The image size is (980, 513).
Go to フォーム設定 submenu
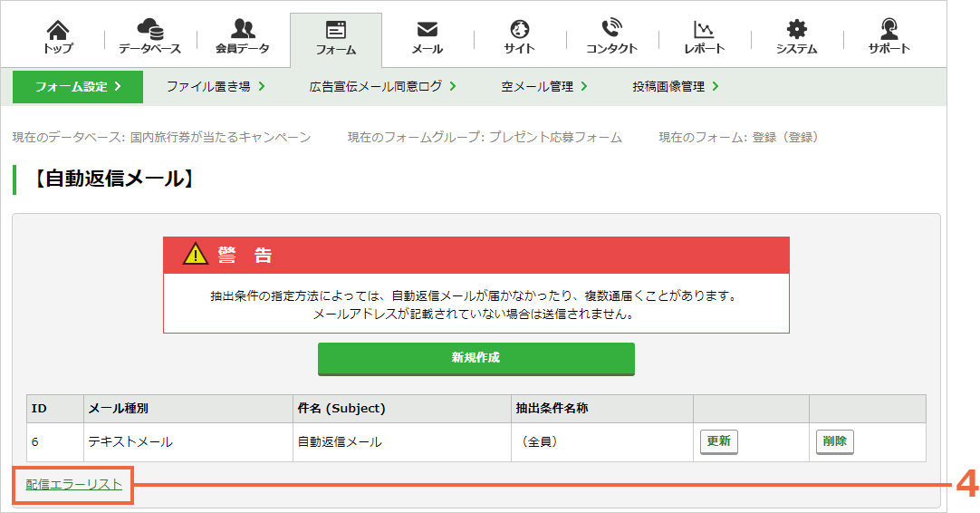[78, 86]
